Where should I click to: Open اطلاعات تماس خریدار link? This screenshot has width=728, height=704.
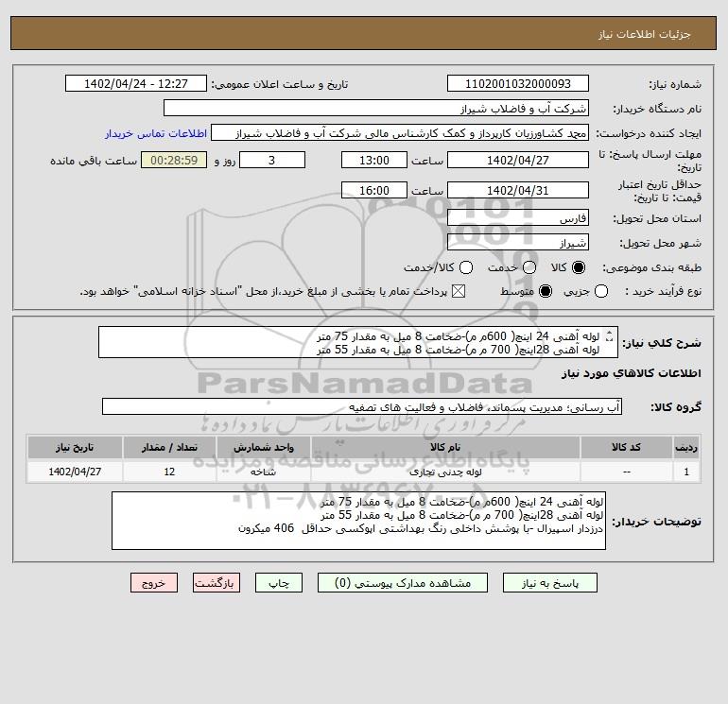156,133
